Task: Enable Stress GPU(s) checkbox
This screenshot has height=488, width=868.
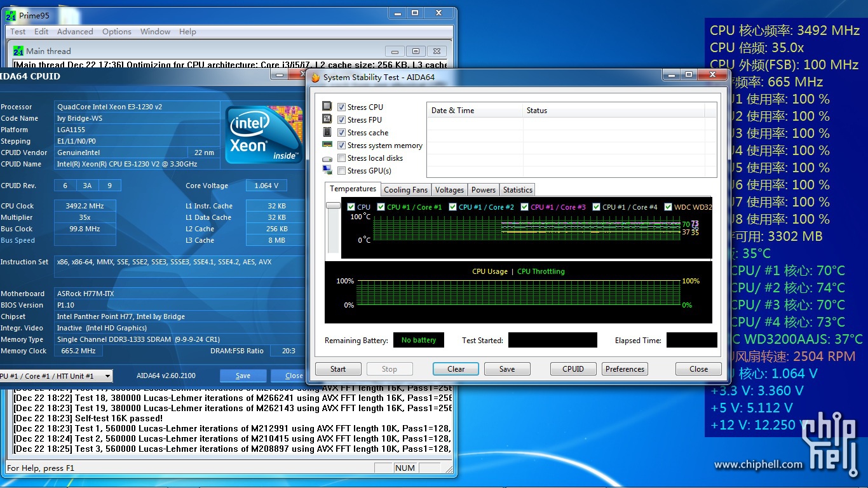Action: [x=342, y=171]
